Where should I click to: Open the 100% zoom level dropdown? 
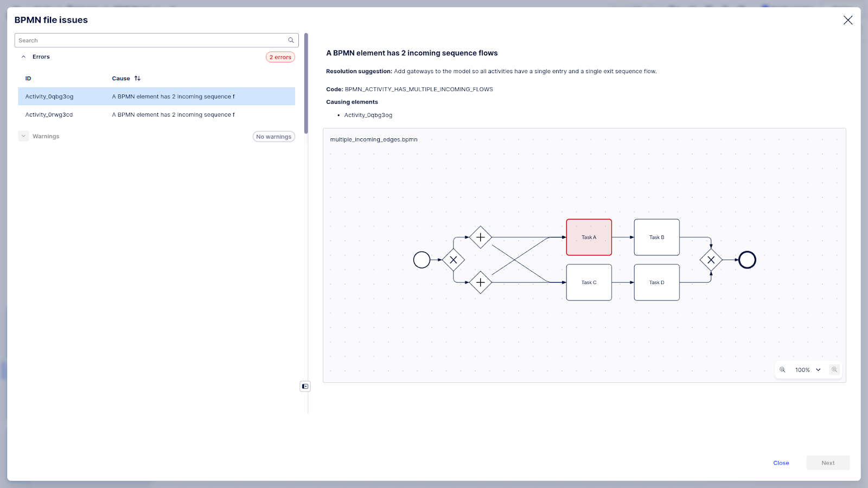808,370
